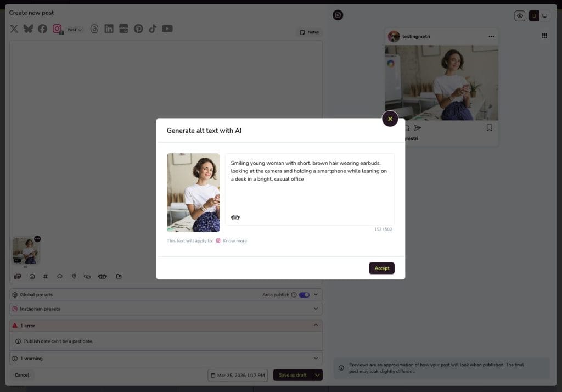Expand the Instagram presets section

coord(316,309)
